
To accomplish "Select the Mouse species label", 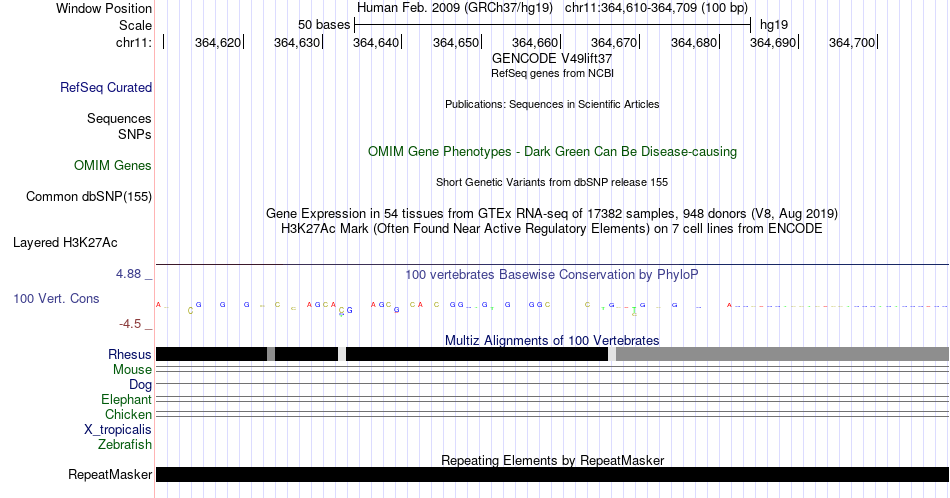I will click(x=132, y=370).
